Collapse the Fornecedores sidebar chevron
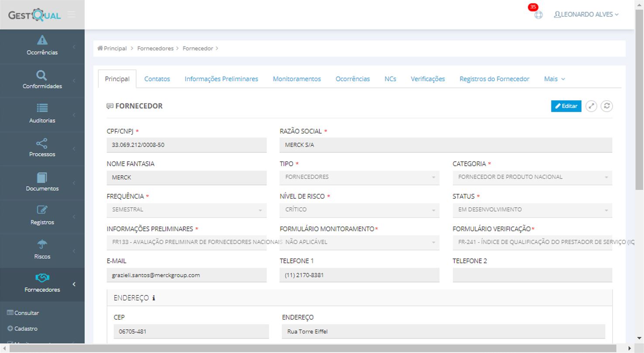The height and width of the screenshot is (353, 644). [x=74, y=284]
